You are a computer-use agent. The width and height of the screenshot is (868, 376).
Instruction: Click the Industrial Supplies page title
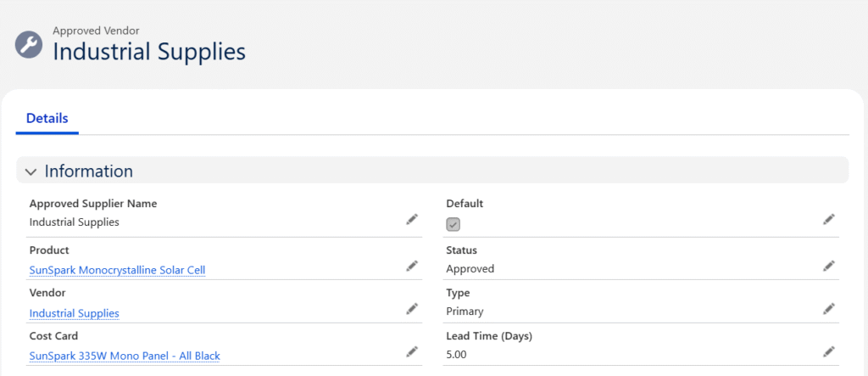tap(149, 52)
